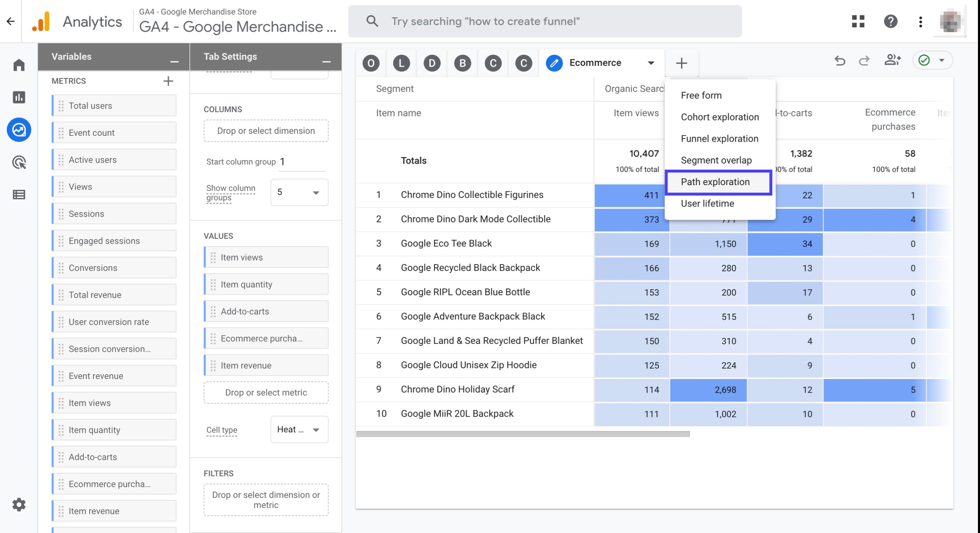Open the Home icon in the sidebar

(x=19, y=65)
